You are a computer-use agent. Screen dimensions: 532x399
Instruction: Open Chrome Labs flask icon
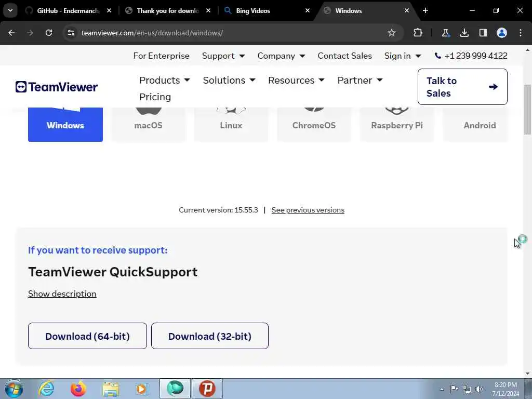[x=445, y=33]
